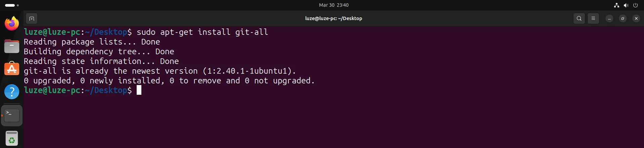This screenshot has height=148, width=644.
Task: Click the Terminal icon in dock
Action: tap(12, 115)
